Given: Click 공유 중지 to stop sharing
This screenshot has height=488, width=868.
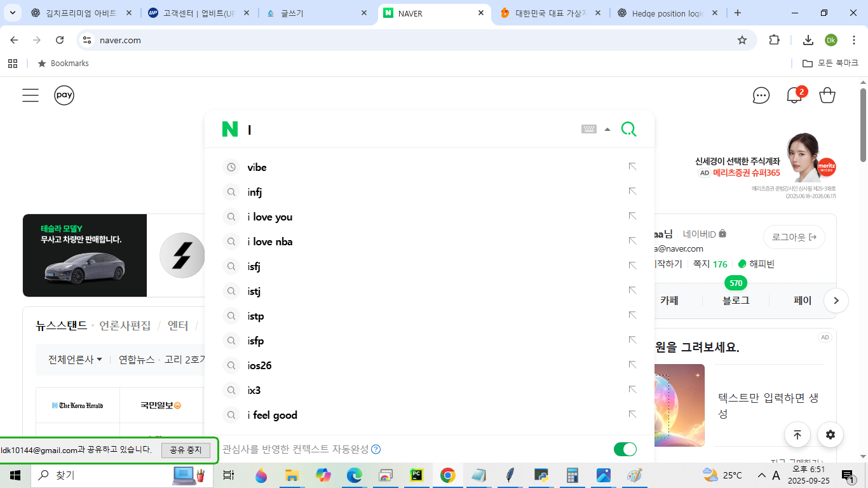Looking at the screenshot, I should (186, 450).
